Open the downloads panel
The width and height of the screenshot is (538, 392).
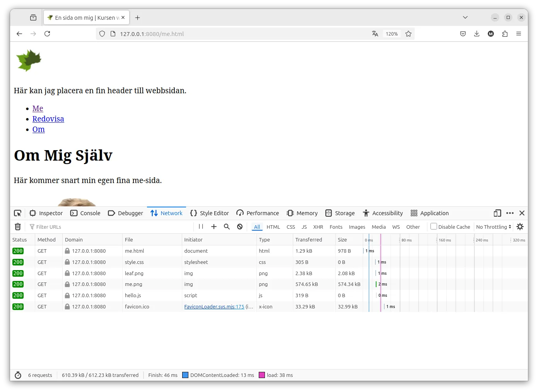[x=477, y=34]
